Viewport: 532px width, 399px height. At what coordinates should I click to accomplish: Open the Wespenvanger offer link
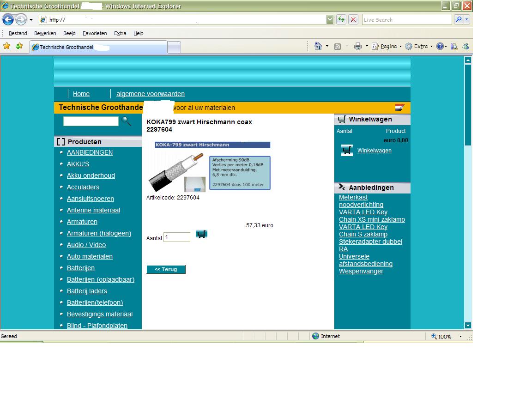361,272
